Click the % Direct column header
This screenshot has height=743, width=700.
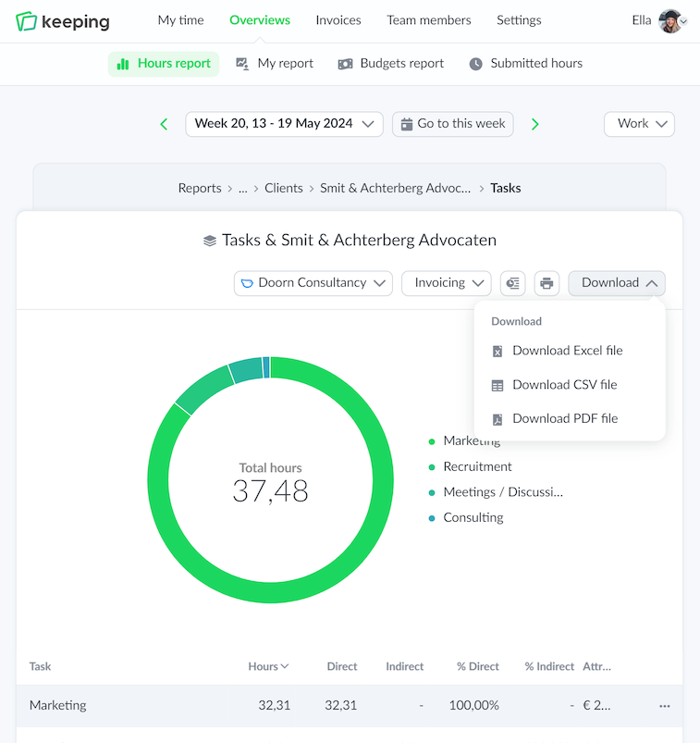[x=478, y=666]
